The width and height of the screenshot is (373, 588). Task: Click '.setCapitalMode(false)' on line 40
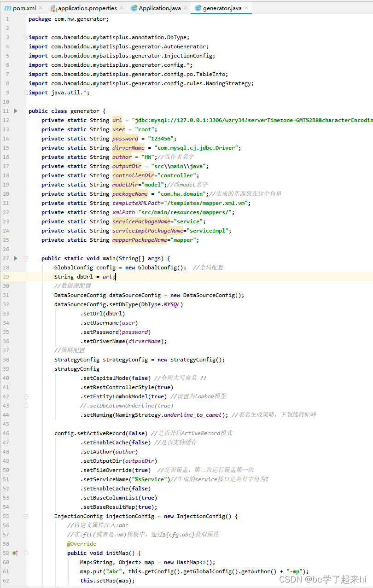tap(116, 378)
